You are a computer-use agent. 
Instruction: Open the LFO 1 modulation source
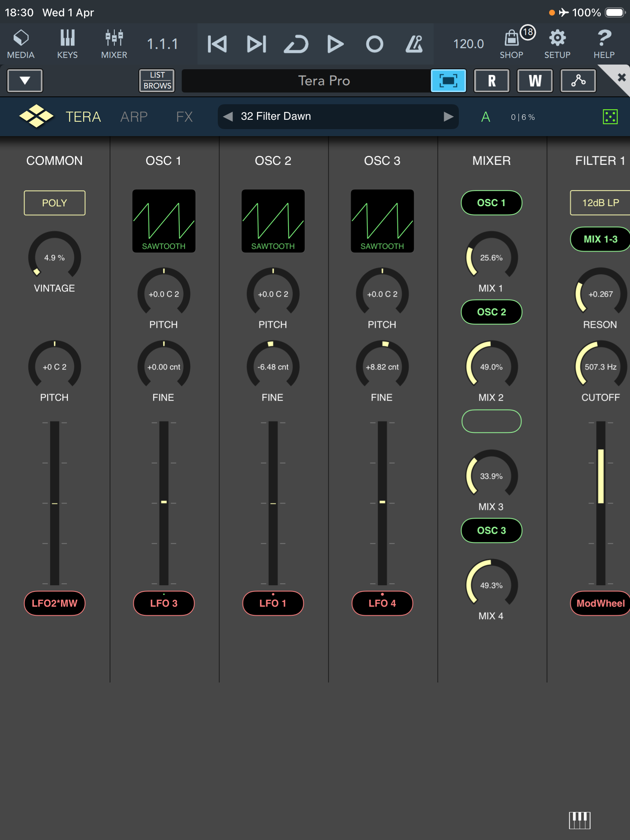(x=273, y=603)
